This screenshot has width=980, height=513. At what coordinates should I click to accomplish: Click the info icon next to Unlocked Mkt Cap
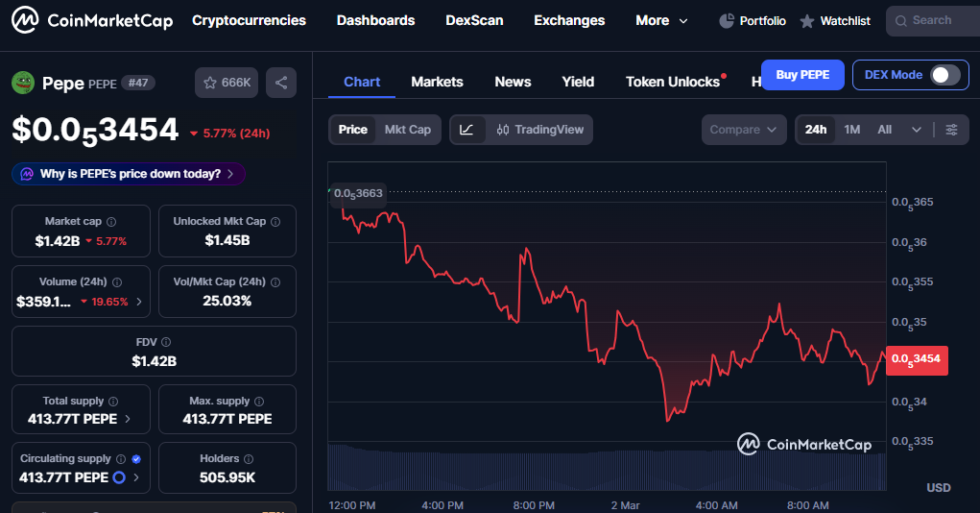click(x=275, y=222)
